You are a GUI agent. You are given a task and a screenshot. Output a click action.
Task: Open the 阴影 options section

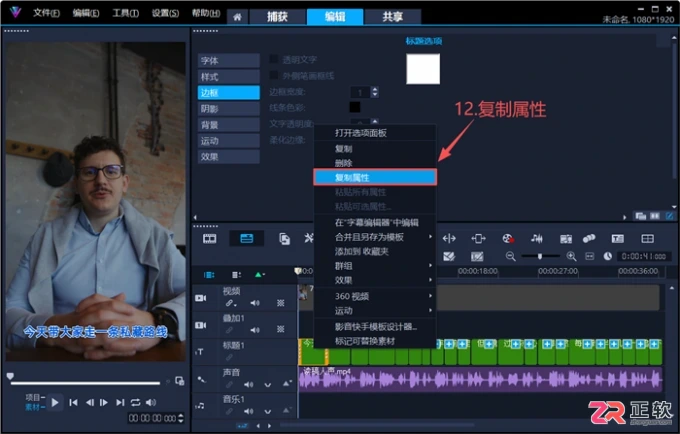[x=229, y=109]
